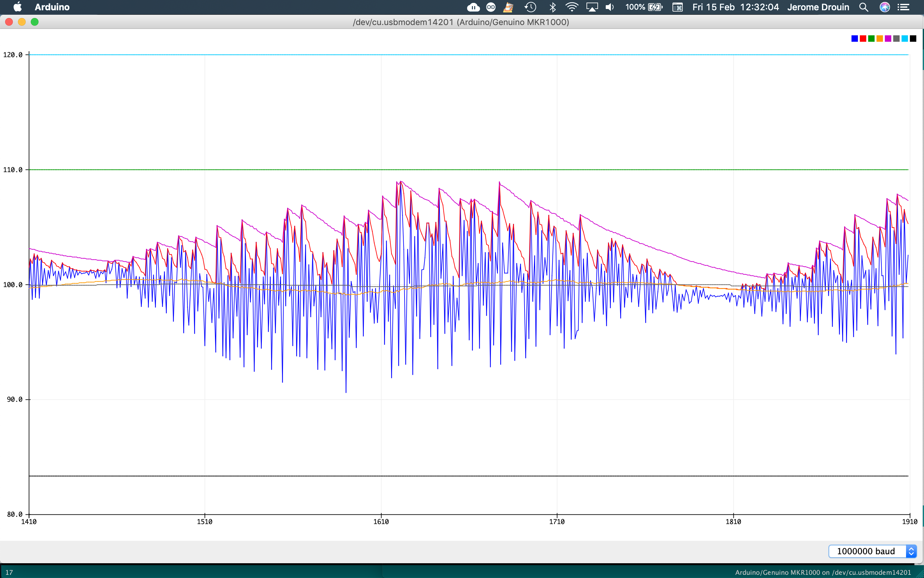924x578 pixels.
Task: Click the 100% battery indicator
Action: [644, 7]
